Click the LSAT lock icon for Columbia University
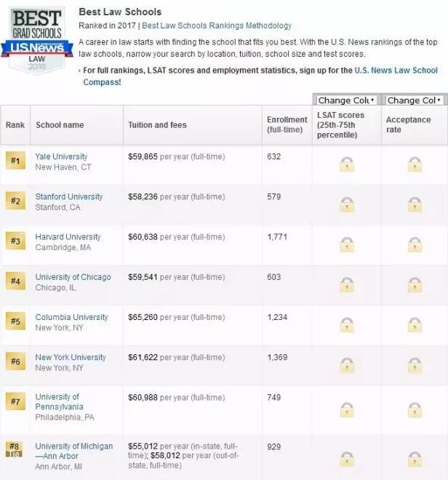Image resolution: width=448 pixels, height=480 pixels. (x=347, y=324)
